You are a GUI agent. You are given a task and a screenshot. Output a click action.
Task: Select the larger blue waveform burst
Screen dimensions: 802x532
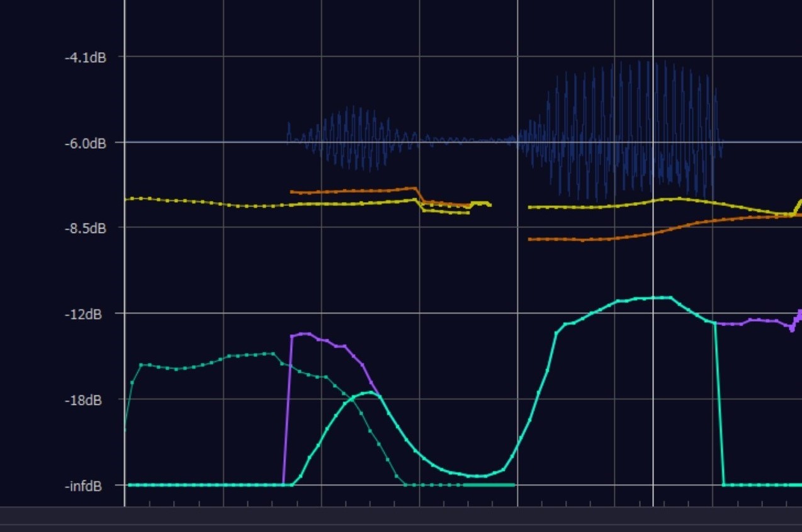pyautogui.click(x=620, y=130)
